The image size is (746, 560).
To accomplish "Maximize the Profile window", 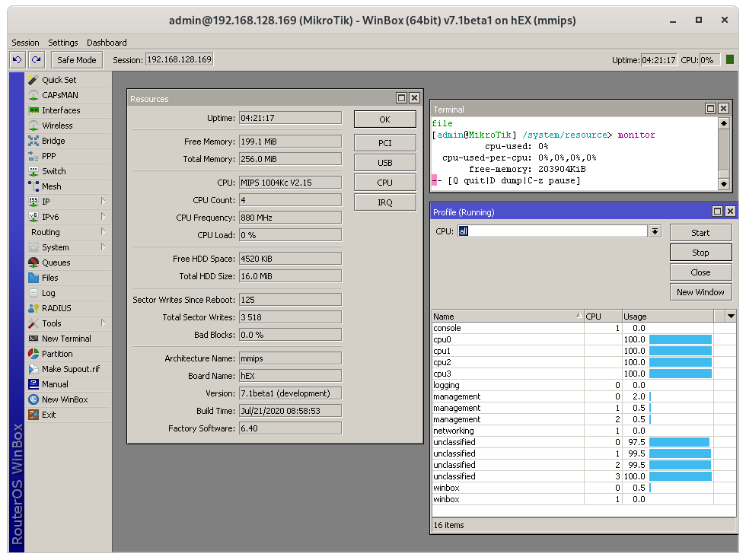I will coord(717,211).
